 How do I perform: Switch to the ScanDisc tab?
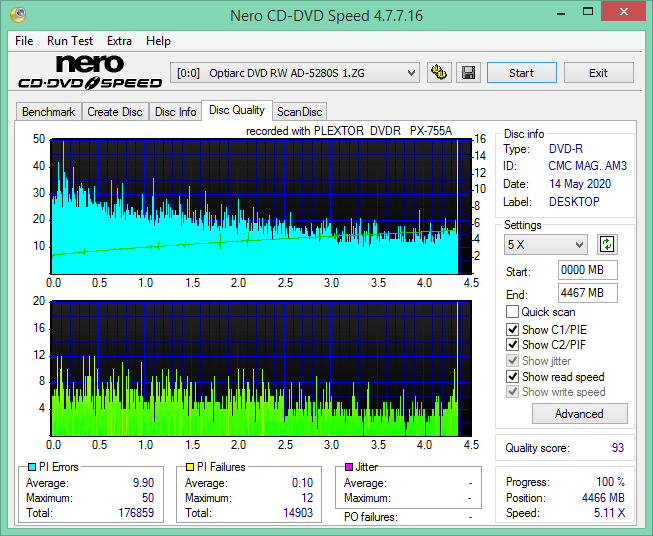[x=299, y=112]
